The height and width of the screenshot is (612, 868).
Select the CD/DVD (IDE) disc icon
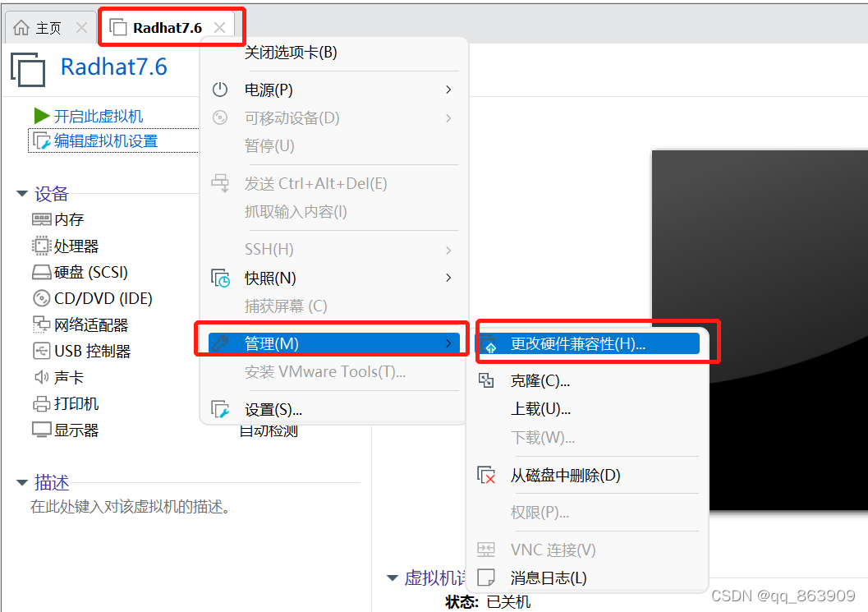pos(42,298)
